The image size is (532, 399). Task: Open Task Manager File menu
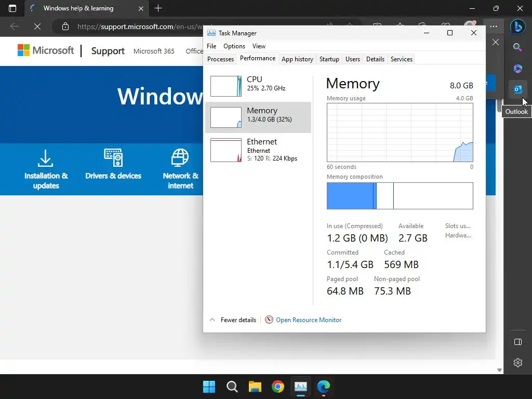(x=211, y=46)
